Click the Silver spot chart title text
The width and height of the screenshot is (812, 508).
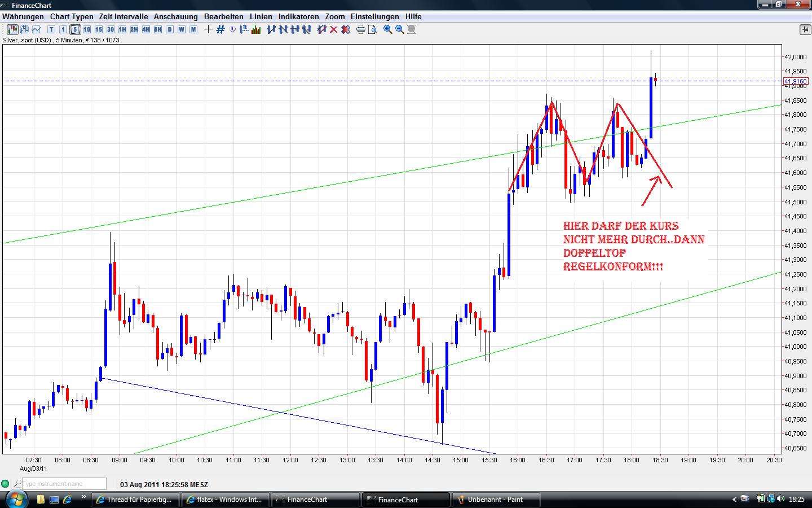click(x=61, y=40)
